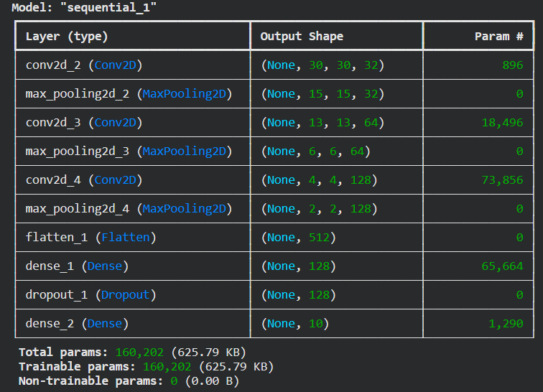Select the dense_1 (Dense) layer name

[x=77, y=266]
